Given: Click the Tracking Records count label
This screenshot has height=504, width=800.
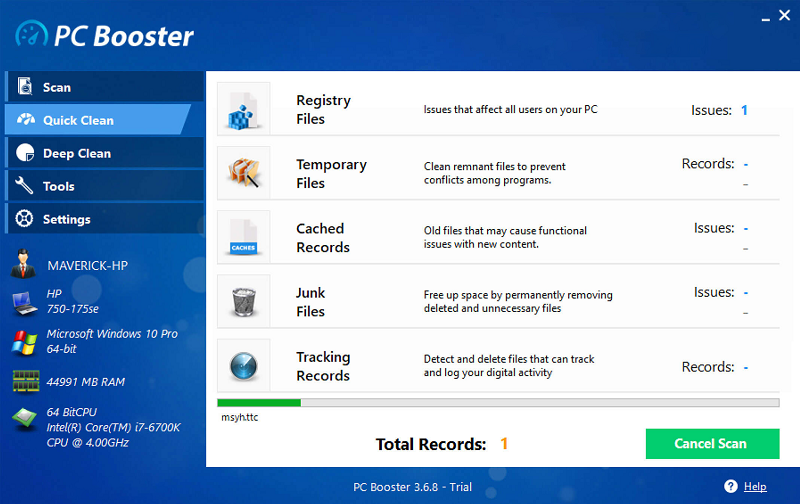Looking at the screenshot, I should 708,367.
